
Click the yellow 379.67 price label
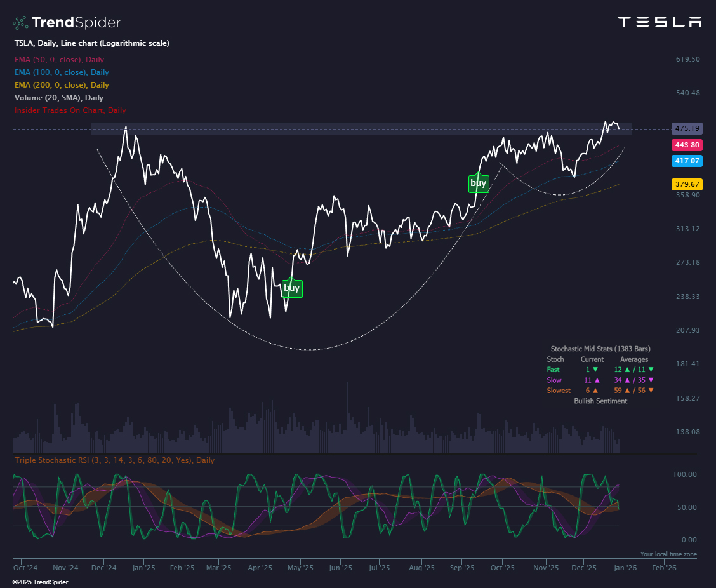(687, 184)
